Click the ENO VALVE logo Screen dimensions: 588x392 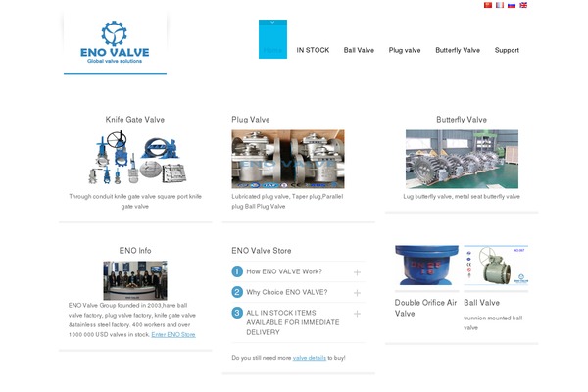tap(115, 43)
